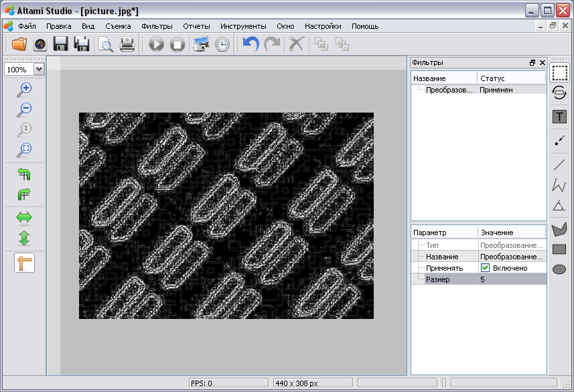Click Save All double floppy icon

point(82,44)
